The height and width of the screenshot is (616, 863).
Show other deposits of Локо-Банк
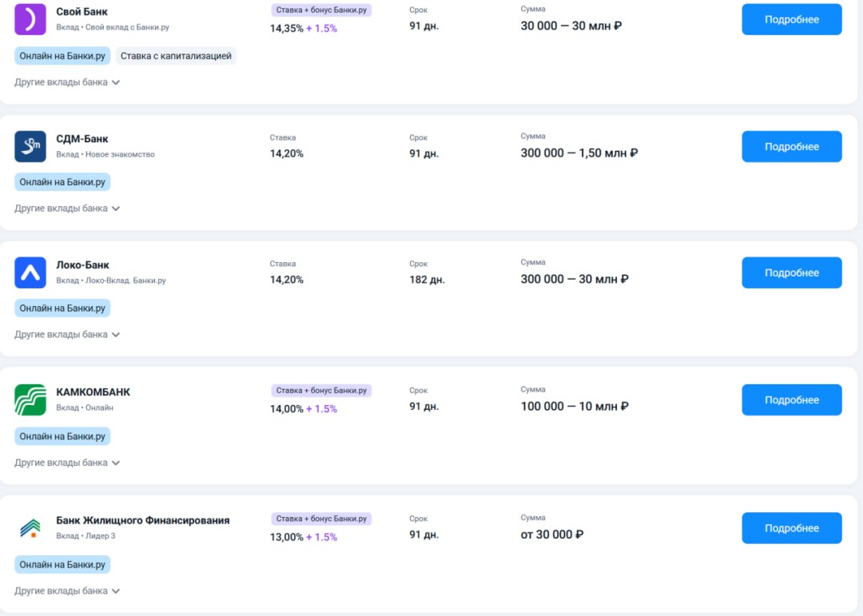(x=67, y=335)
